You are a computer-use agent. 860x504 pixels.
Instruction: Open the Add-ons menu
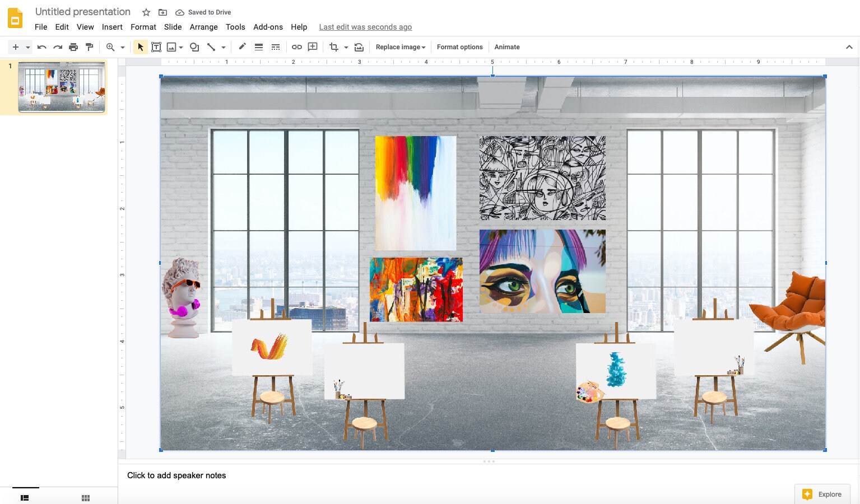[x=268, y=27]
